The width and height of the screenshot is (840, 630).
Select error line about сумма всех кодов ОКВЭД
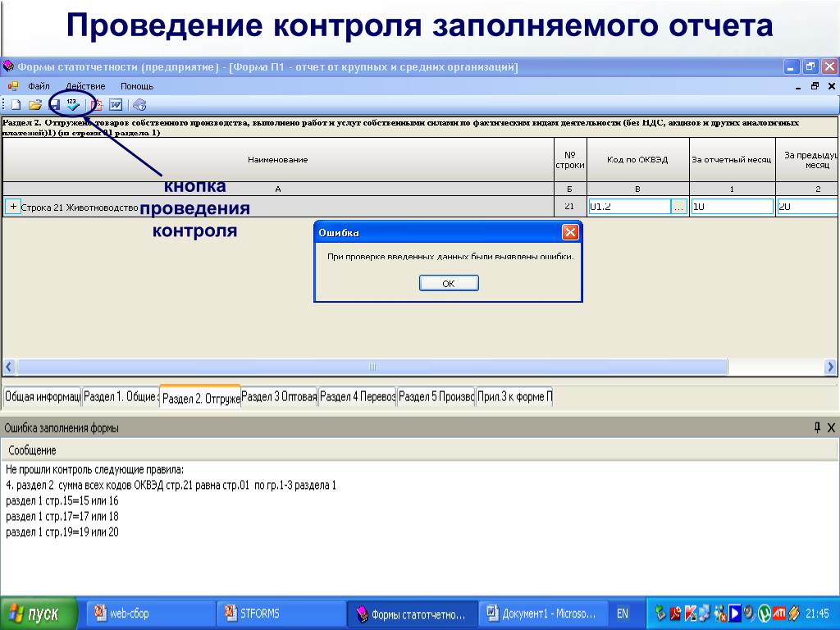(x=171, y=486)
